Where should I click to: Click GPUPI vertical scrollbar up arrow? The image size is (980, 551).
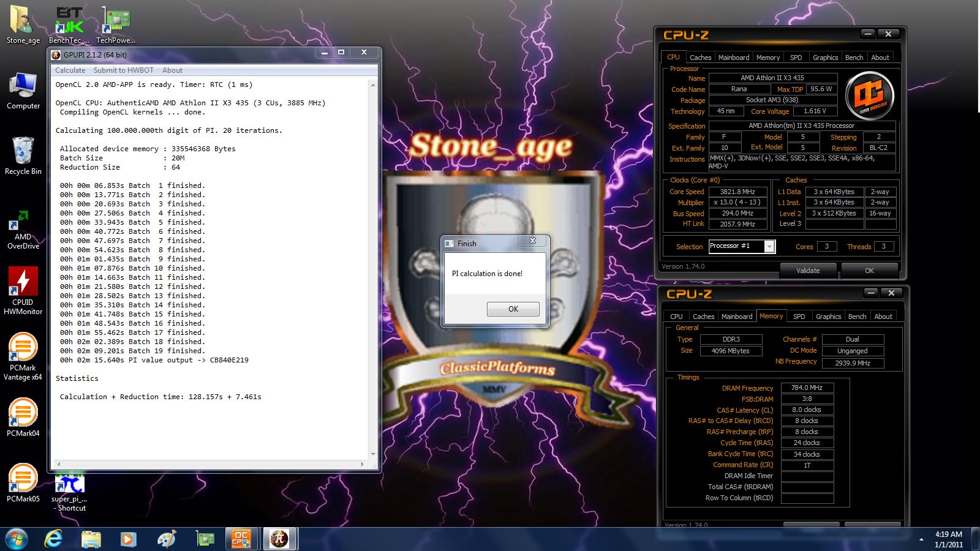(373, 84)
